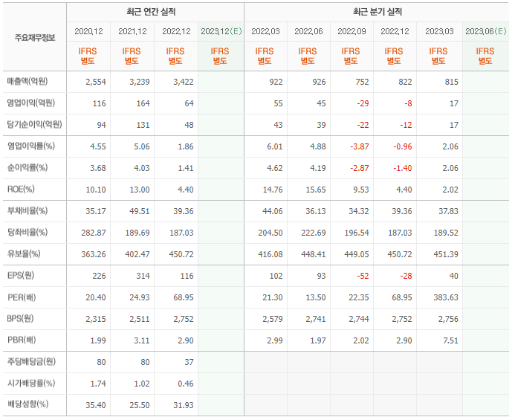Screen dimensions: 515x420
Task: Click the 2022.06 quarterly column header
Action: [x=308, y=31]
